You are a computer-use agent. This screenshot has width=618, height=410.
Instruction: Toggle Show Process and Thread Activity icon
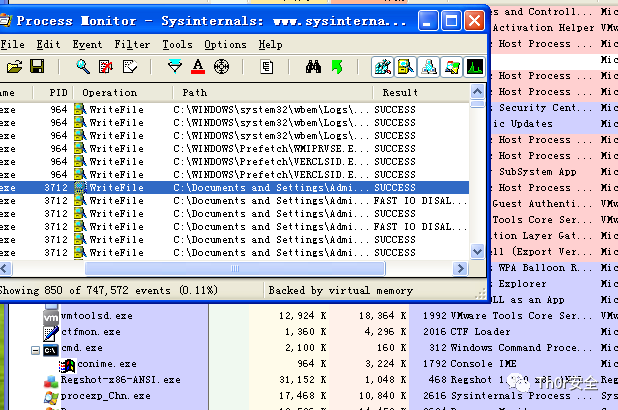tap(452, 67)
